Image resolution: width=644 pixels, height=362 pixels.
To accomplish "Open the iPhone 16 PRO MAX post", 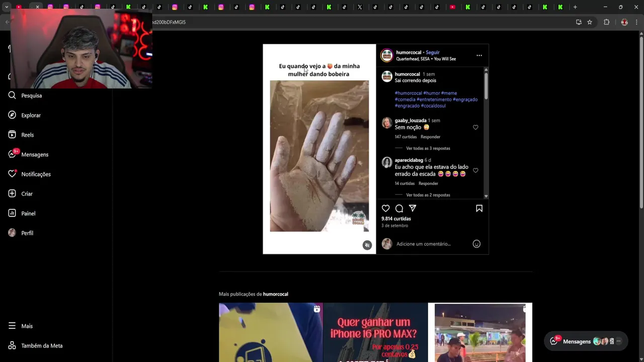I will pos(375,332).
